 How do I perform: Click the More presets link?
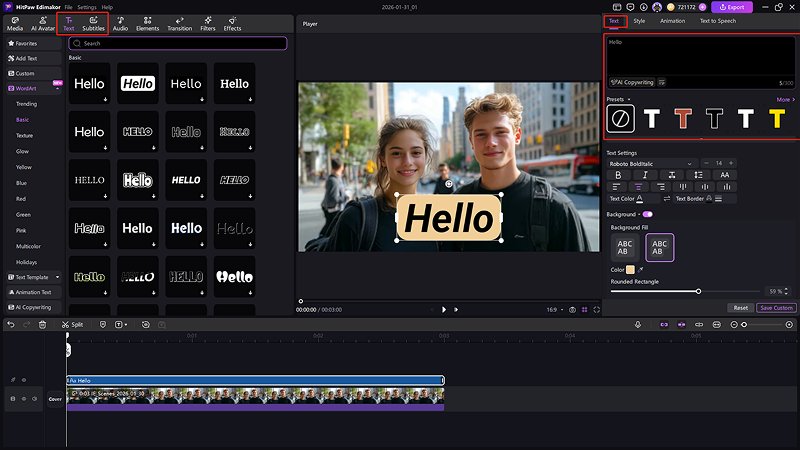786,99
